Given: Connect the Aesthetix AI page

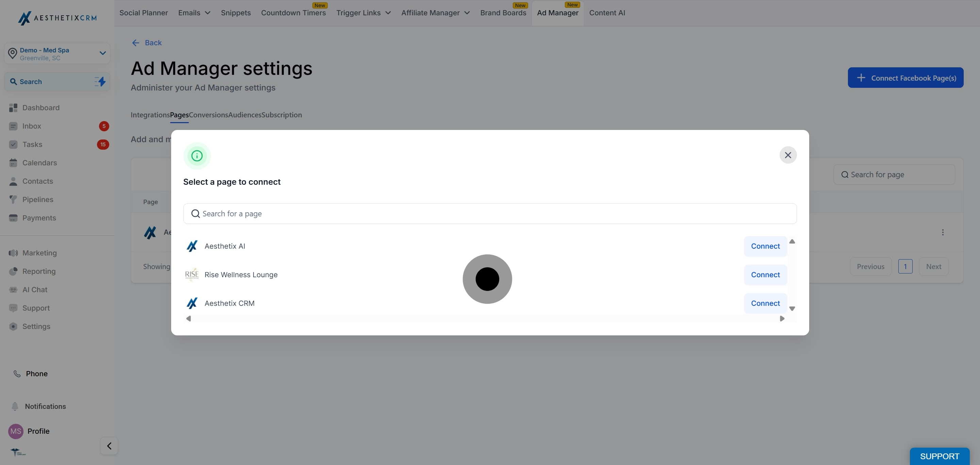Looking at the screenshot, I should (765, 246).
